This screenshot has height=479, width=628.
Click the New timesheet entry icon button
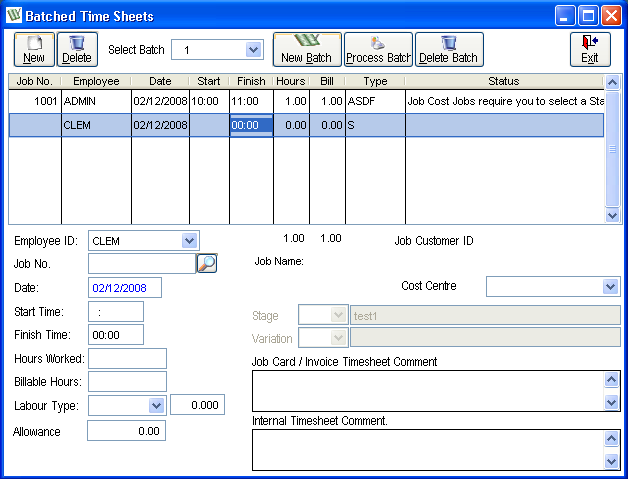[34, 49]
